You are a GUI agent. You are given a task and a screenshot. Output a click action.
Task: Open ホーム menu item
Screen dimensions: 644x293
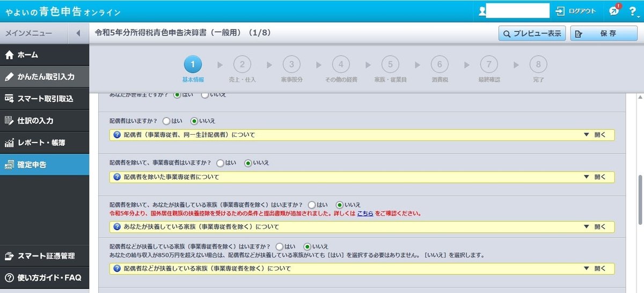click(45, 55)
